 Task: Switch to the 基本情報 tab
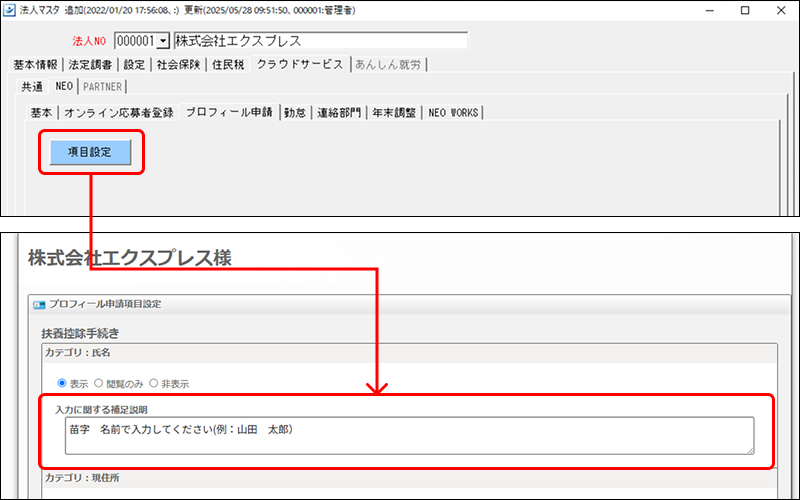(35, 64)
